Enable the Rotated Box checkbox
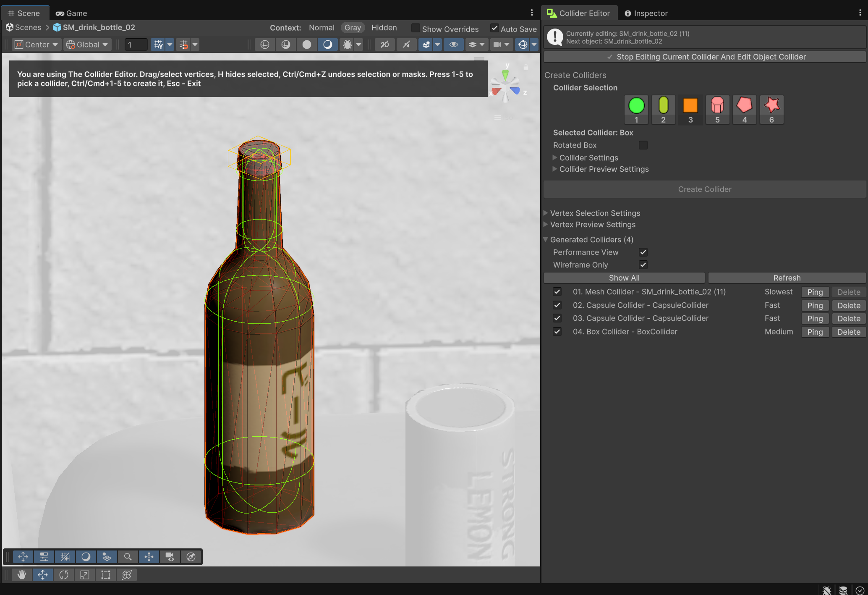Screen dimensions: 868x595 pos(643,145)
